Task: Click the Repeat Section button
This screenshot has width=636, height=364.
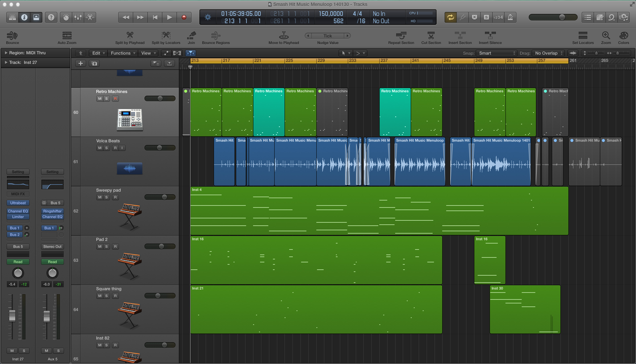Action: click(x=401, y=37)
